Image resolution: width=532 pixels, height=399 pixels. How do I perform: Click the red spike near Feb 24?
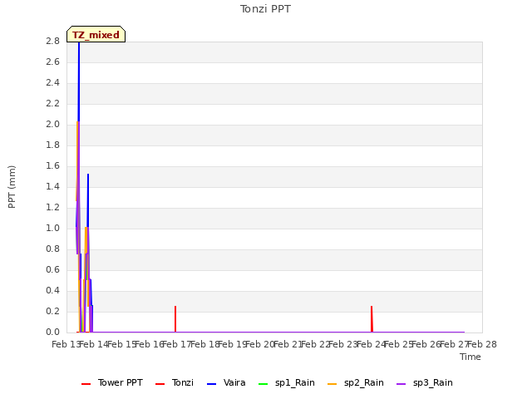click(x=372, y=319)
